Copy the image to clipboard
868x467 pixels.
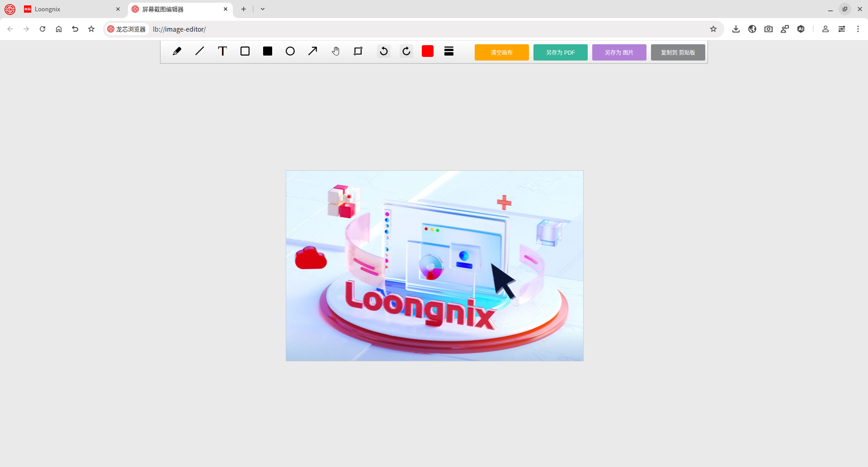678,52
